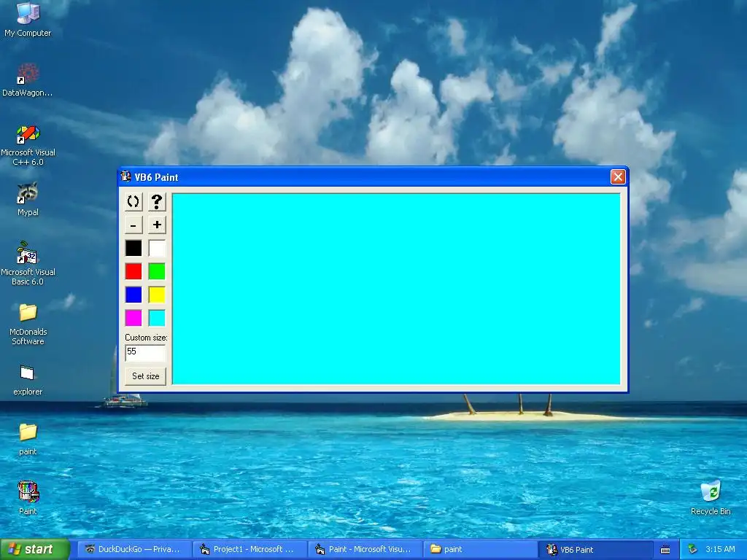Click the VB6 Paint taskbar button

595,549
